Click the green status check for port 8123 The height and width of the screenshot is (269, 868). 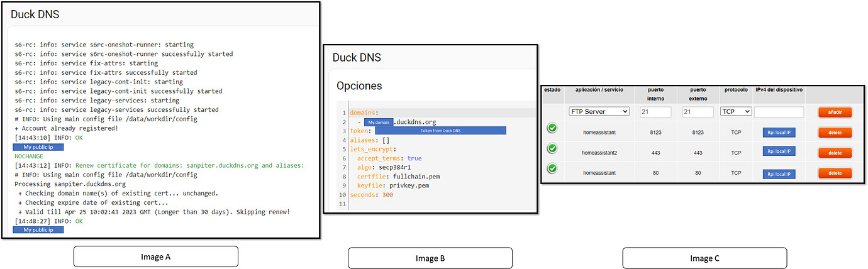[x=552, y=129]
